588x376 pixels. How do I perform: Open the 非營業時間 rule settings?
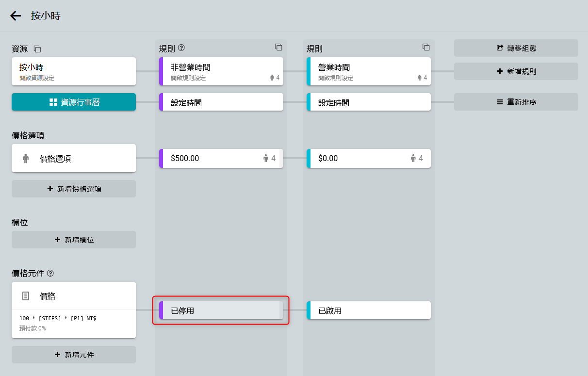point(221,71)
